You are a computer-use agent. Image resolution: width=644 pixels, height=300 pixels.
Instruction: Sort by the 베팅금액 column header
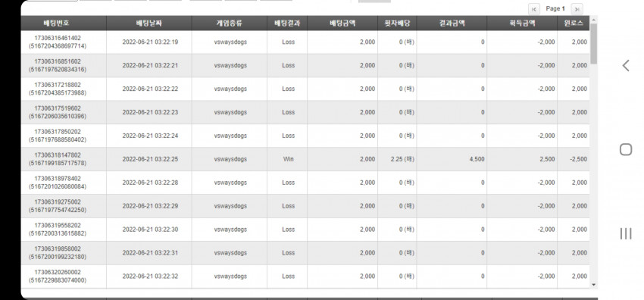(x=342, y=23)
